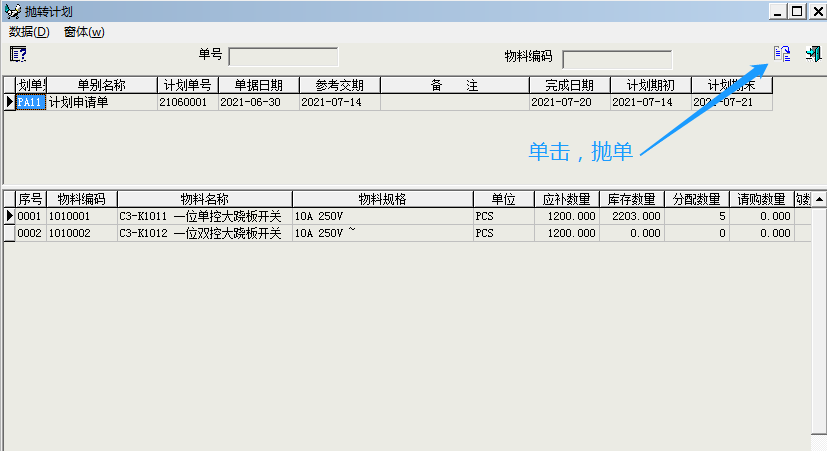Click the app icon in title bar

pos(11,11)
